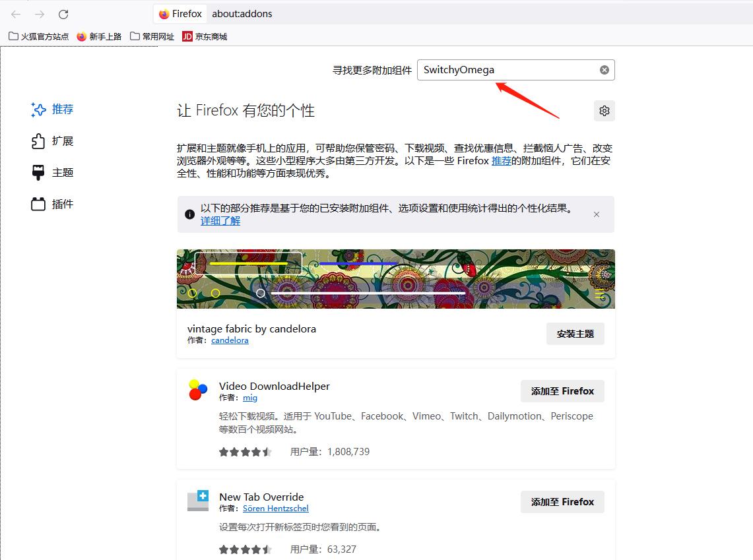The width and height of the screenshot is (753, 560).
Task: Open author link for mig
Action: point(250,398)
